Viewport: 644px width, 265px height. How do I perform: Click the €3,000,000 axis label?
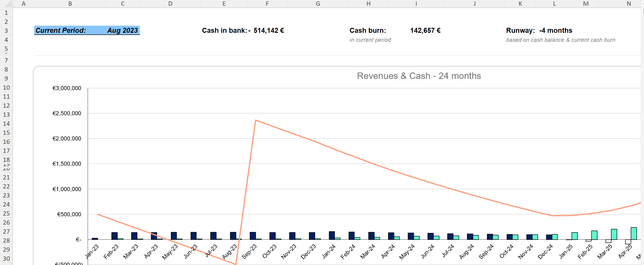pos(67,88)
